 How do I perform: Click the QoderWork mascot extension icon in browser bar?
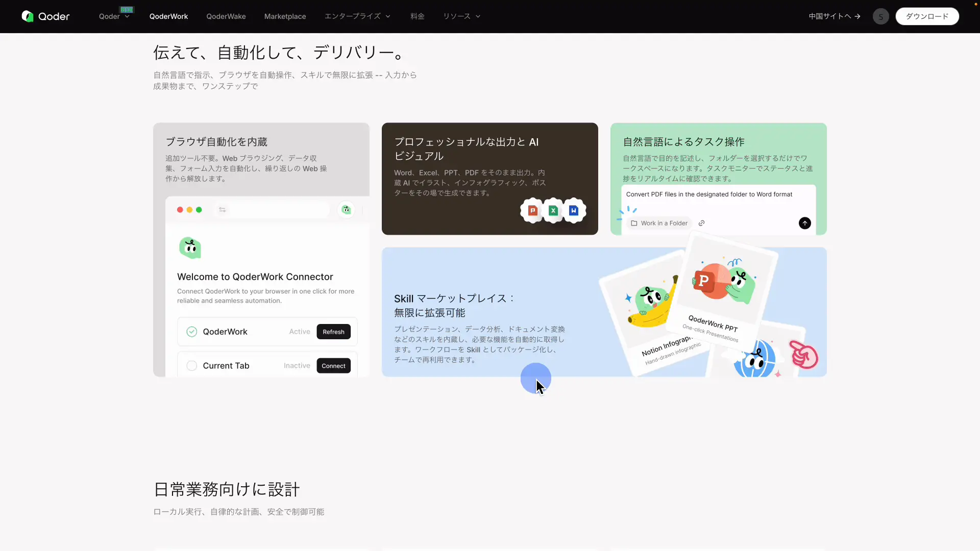[346, 210]
